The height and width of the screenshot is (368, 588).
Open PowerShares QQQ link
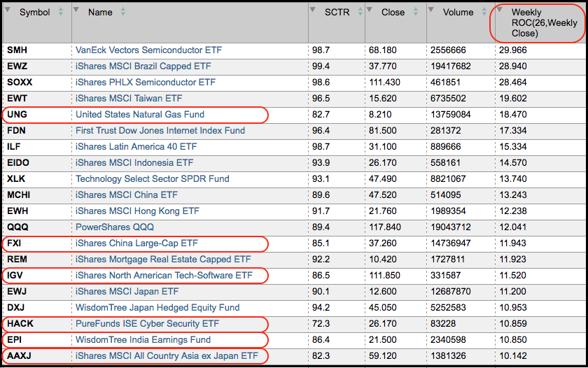[x=115, y=227]
